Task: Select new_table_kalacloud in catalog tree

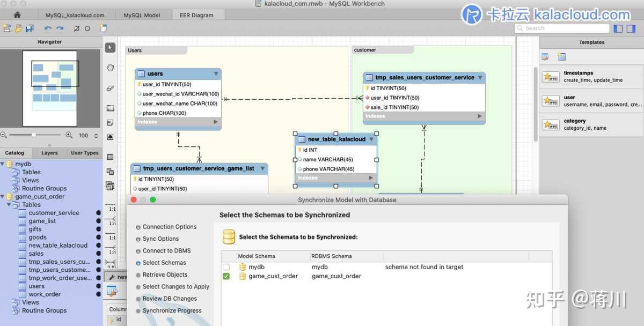Action: click(58, 246)
